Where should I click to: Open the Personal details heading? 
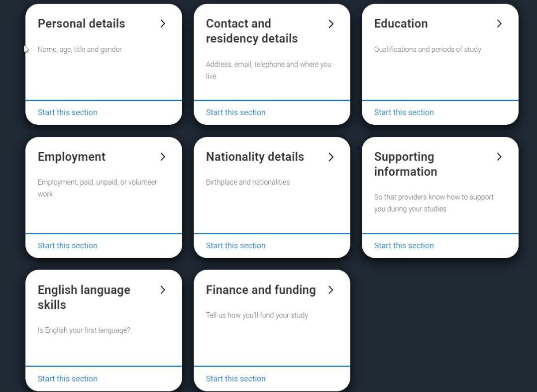(x=82, y=23)
